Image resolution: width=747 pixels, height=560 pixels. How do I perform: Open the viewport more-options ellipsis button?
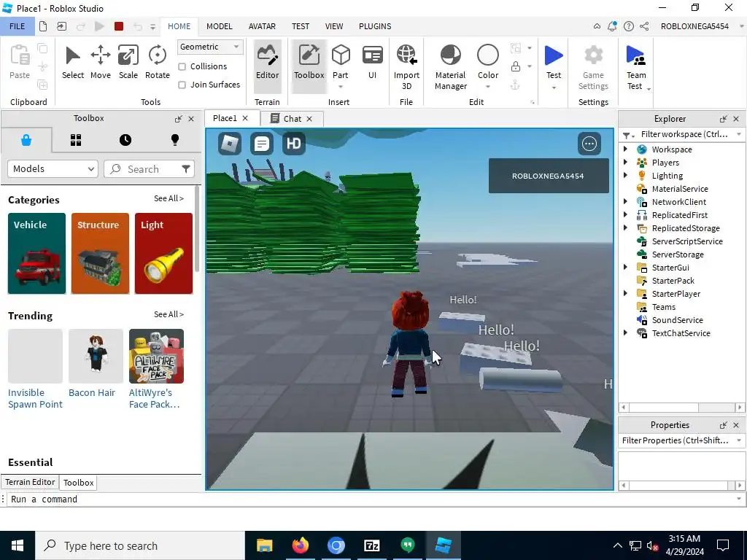point(589,144)
